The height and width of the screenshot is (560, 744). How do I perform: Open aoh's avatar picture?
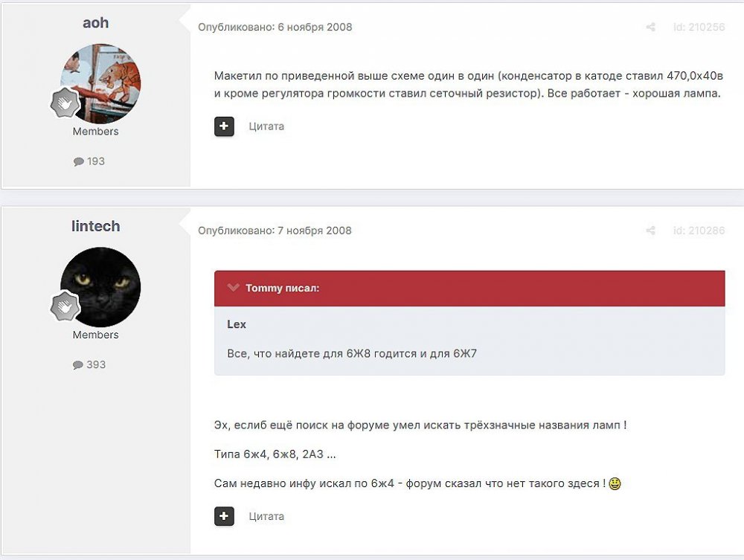coord(102,82)
